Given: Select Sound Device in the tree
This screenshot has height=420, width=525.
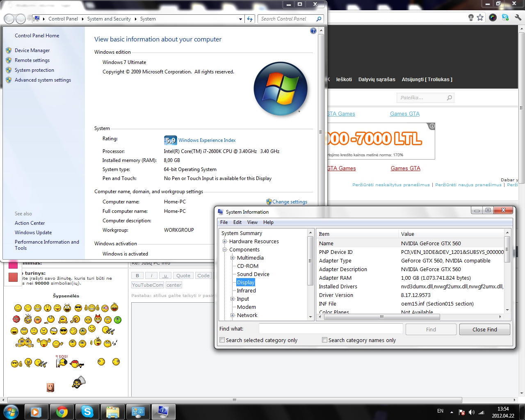Looking at the screenshot, I should [253, 274].
